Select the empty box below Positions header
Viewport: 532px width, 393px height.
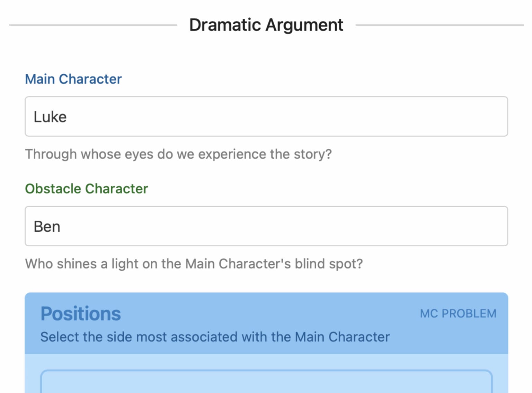(x=266, y=382)
